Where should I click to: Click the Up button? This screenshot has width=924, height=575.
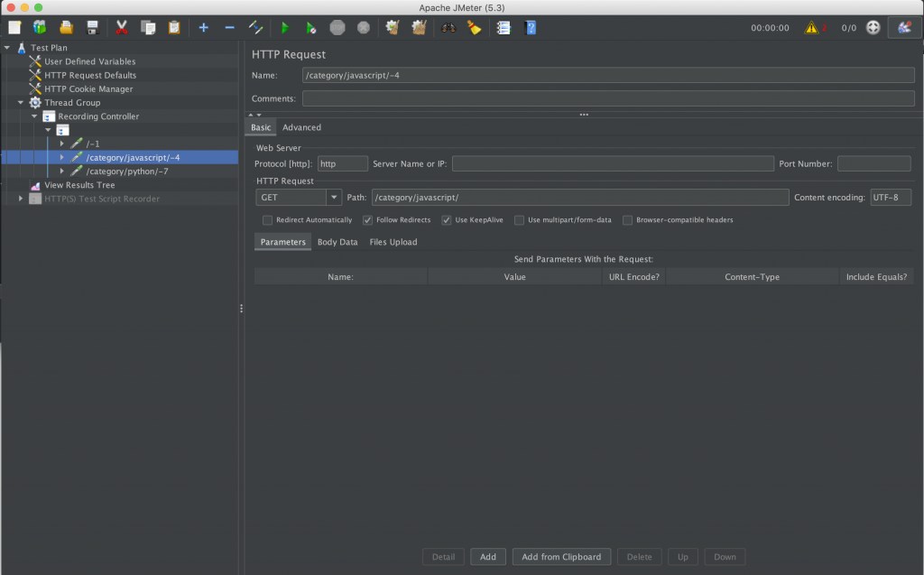(x=682, y=557)
